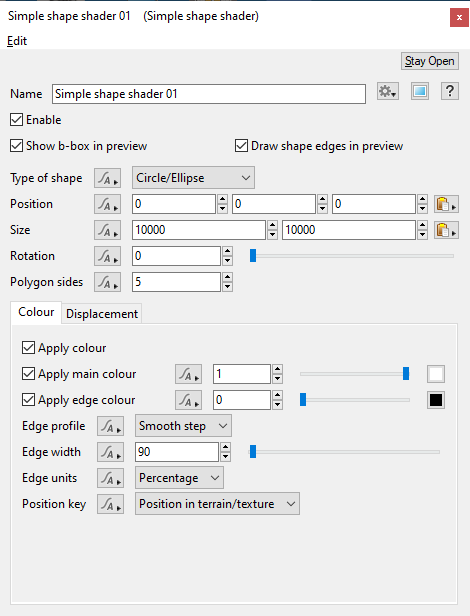Click the Name text field
Viewport: 470px width, 616px height.
click(209, 94)
